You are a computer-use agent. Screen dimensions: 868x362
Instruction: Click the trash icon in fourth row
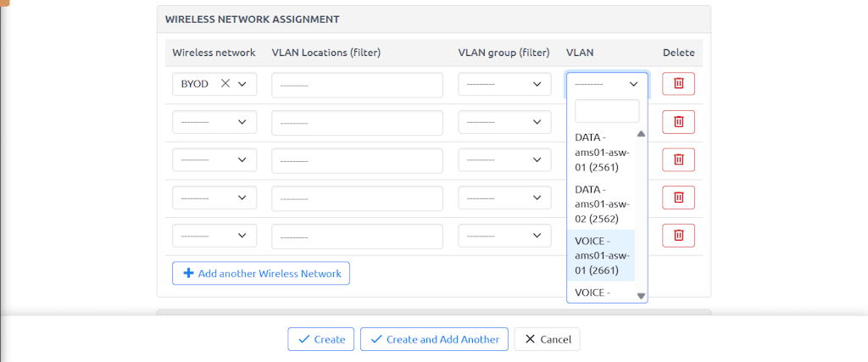coord(678,198)
